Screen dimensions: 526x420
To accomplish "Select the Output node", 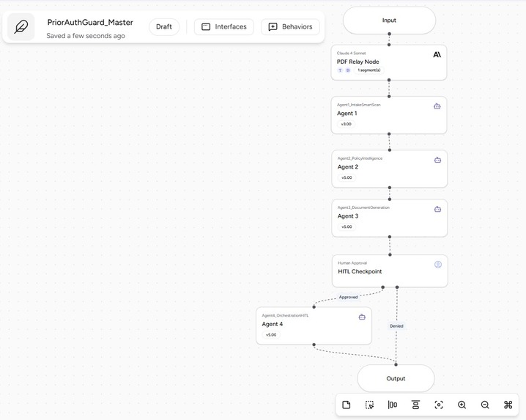I will [x=396, y=378].
